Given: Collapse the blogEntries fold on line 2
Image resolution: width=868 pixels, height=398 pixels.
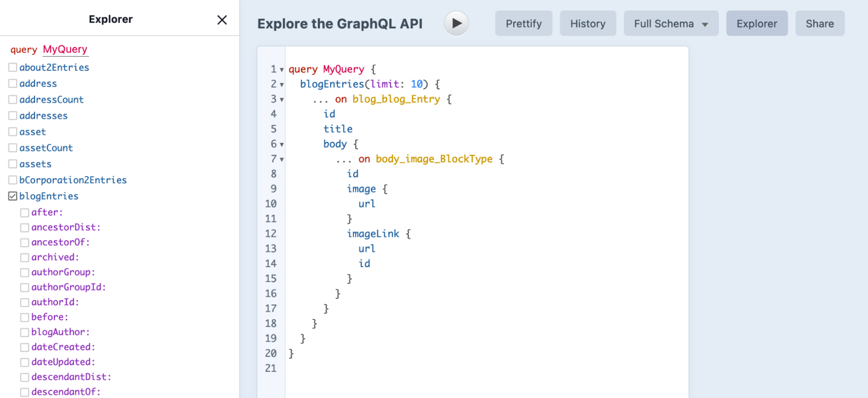Looking at the screenshot, I should [x=282, y=85].
